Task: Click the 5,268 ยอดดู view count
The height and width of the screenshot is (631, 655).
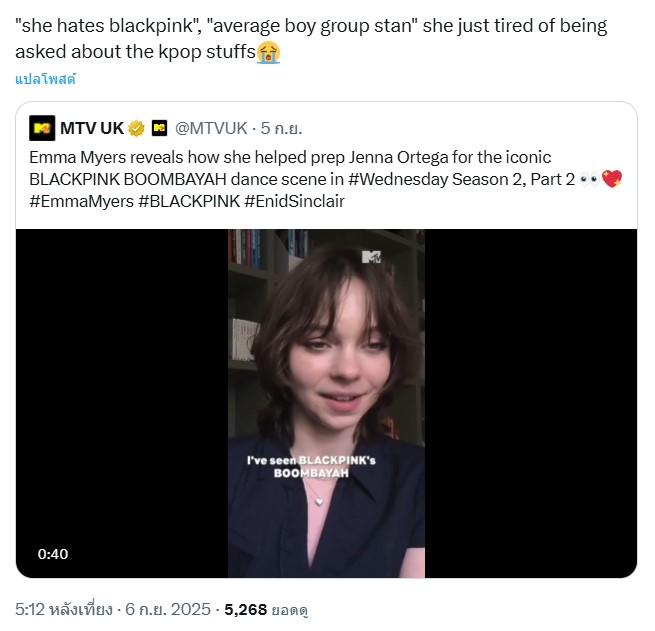Action: point(266,610)
